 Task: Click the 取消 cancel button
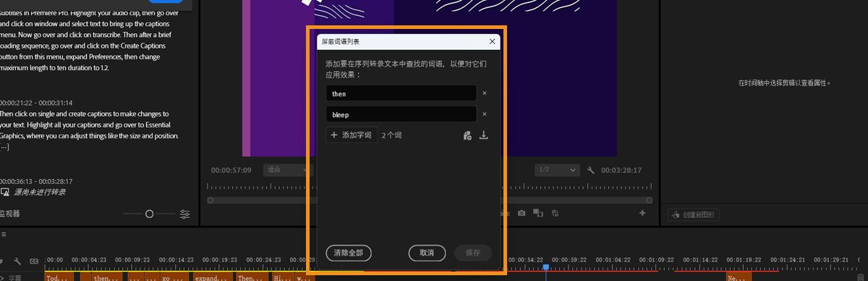pos(426,253)
